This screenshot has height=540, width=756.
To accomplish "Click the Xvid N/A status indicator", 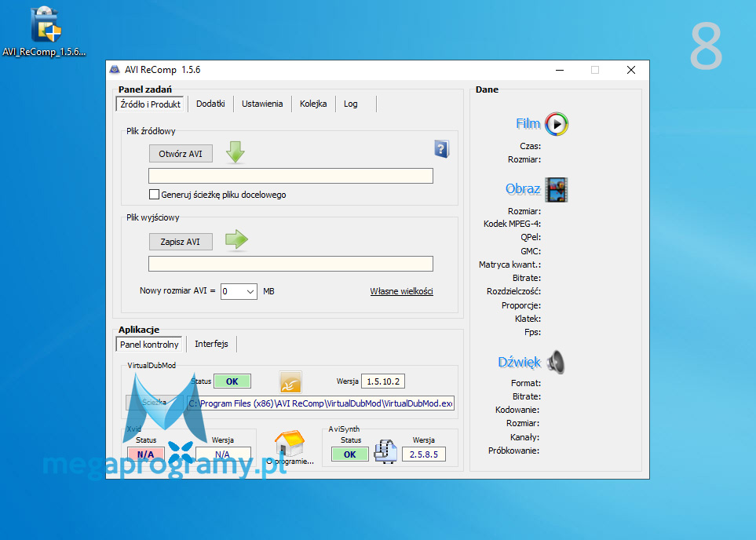I will [x=145, y=454].
